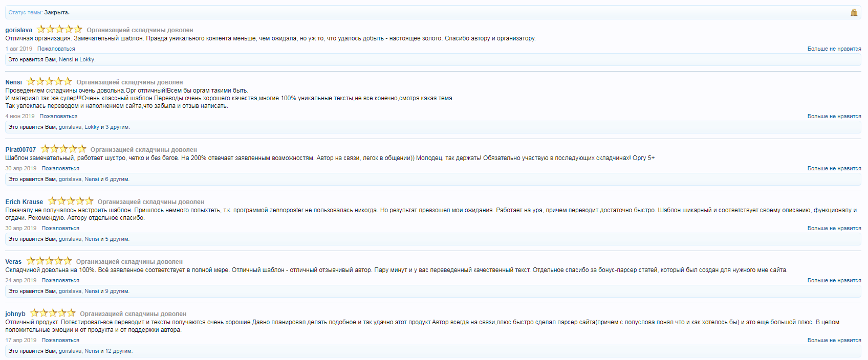Click the star rating next to gorislava
Viewport: 868px width, 360px height.
[x=59, y=30]
